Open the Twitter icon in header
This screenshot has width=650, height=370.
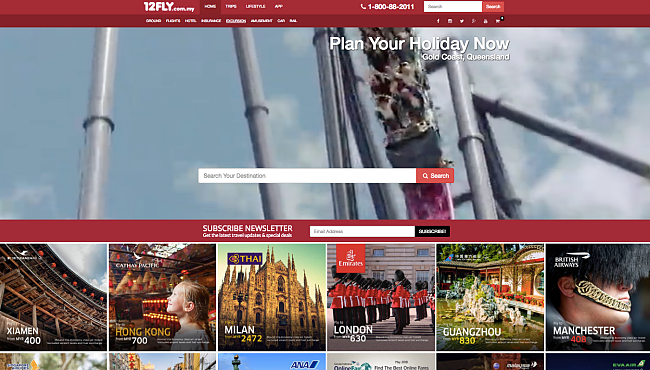462,21
